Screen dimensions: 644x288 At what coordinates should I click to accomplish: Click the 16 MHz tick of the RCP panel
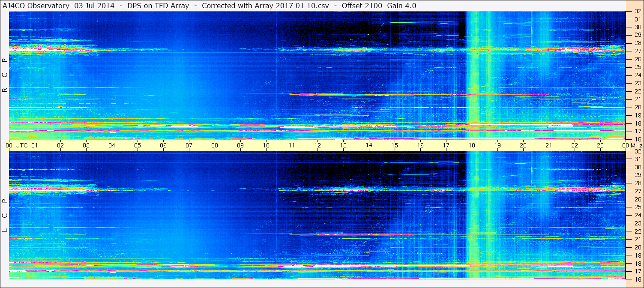pyautogui.click(x=638, y=139)
